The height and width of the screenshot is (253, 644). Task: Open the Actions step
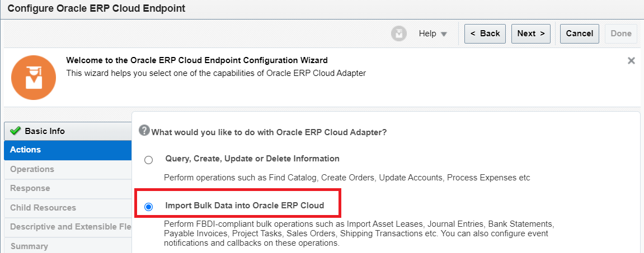click(x=68, y=150)
